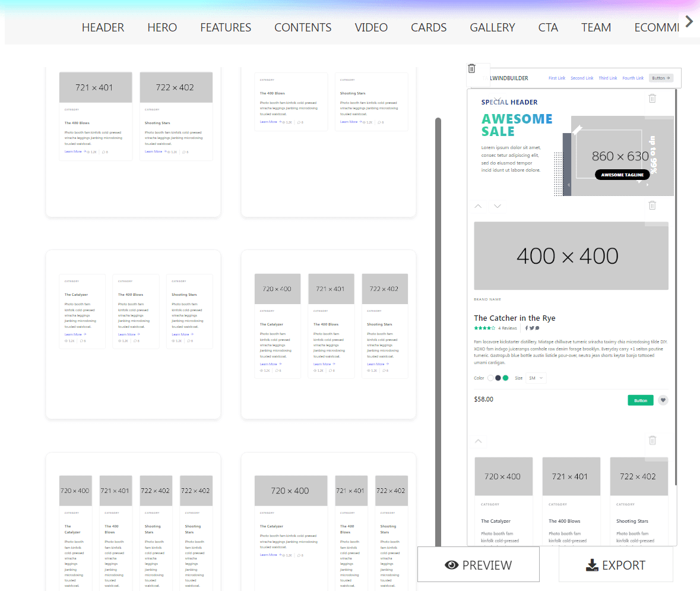Click the Facebook share icon under the product title

click(527, 328)
